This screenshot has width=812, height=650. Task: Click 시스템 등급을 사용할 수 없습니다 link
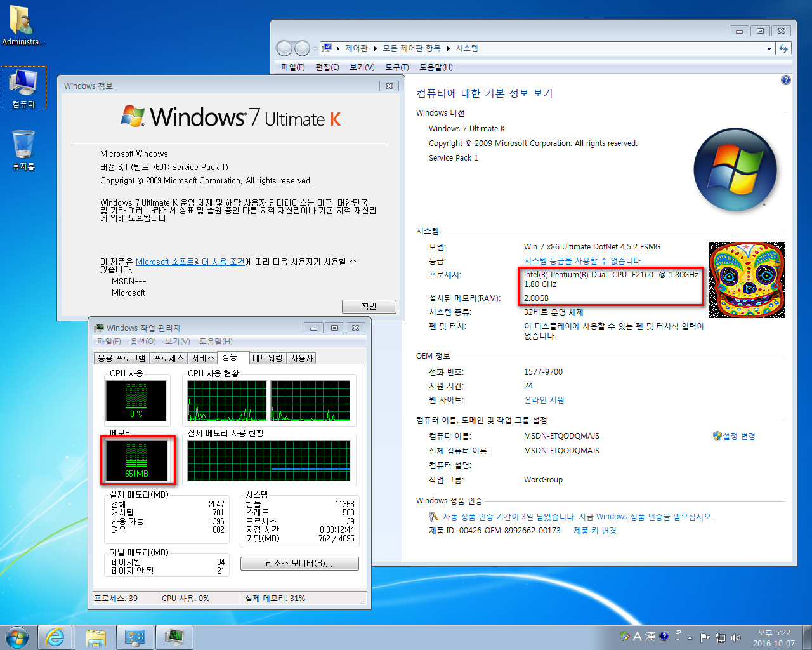tap(583, 261)
